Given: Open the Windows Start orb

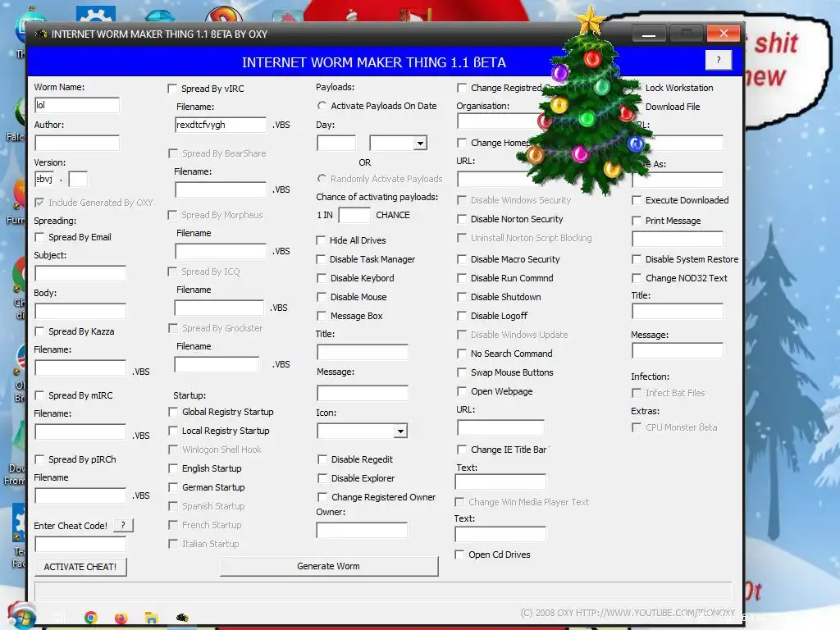Looking at the screenshot, I should coord(22,616).
